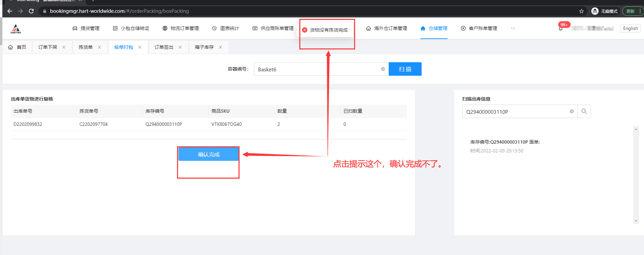This screenshot has width=644, height=255.
Task: Clear the Q294000003110P scan input
Action: 571,111
